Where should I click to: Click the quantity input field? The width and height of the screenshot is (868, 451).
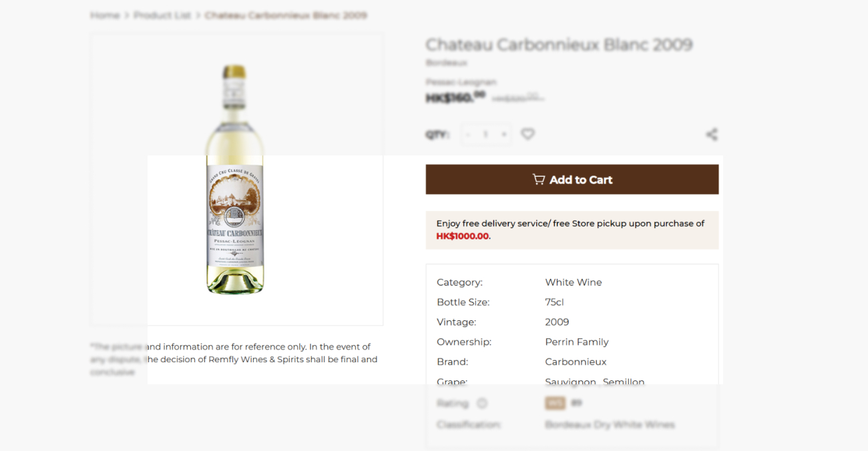[485, 134]
